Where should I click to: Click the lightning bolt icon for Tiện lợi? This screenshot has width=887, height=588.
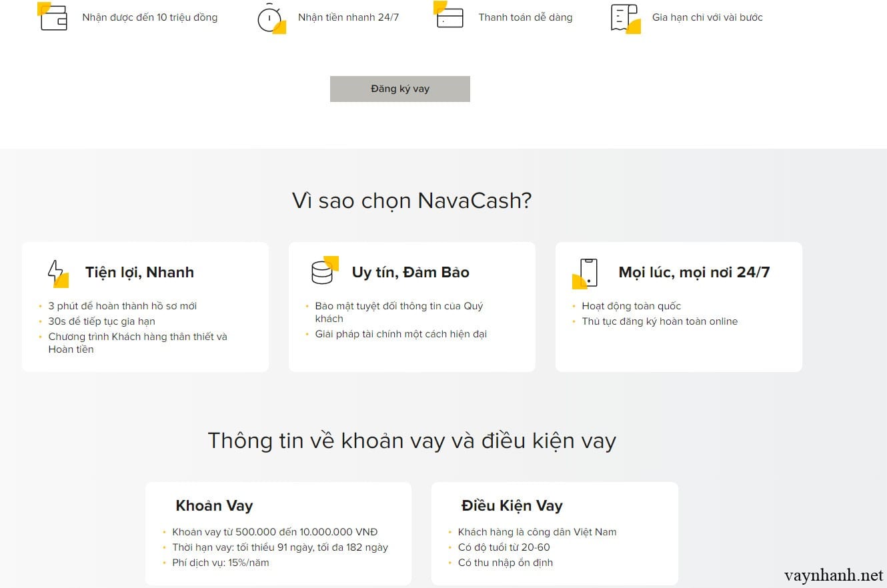[x=57, y=273]
